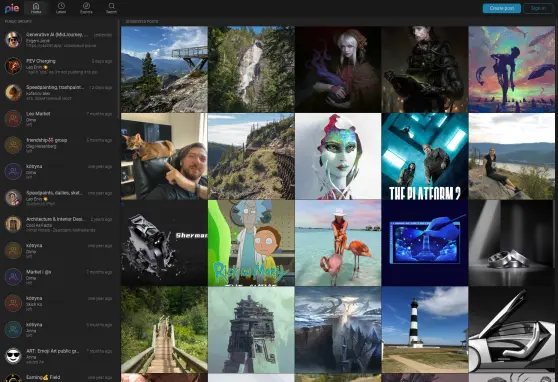This screenshot has width=558, height=382.
Task: Click the Sign in button
Action: point(538,8)
